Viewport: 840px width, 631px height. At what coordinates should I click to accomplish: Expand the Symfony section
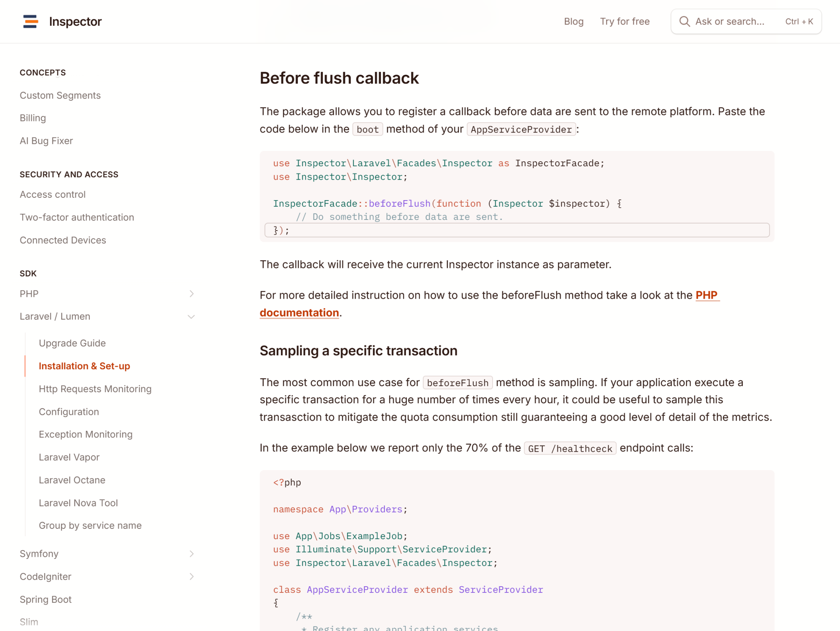[191, 553]
